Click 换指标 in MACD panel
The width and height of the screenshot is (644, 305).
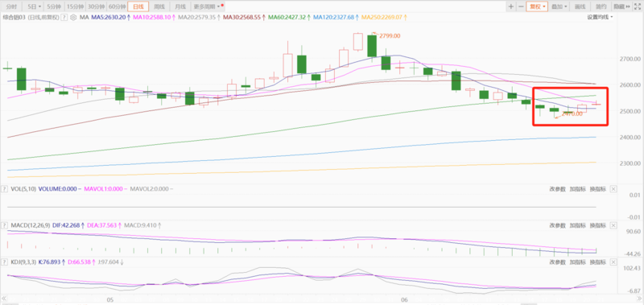click(x=597, y=225)
